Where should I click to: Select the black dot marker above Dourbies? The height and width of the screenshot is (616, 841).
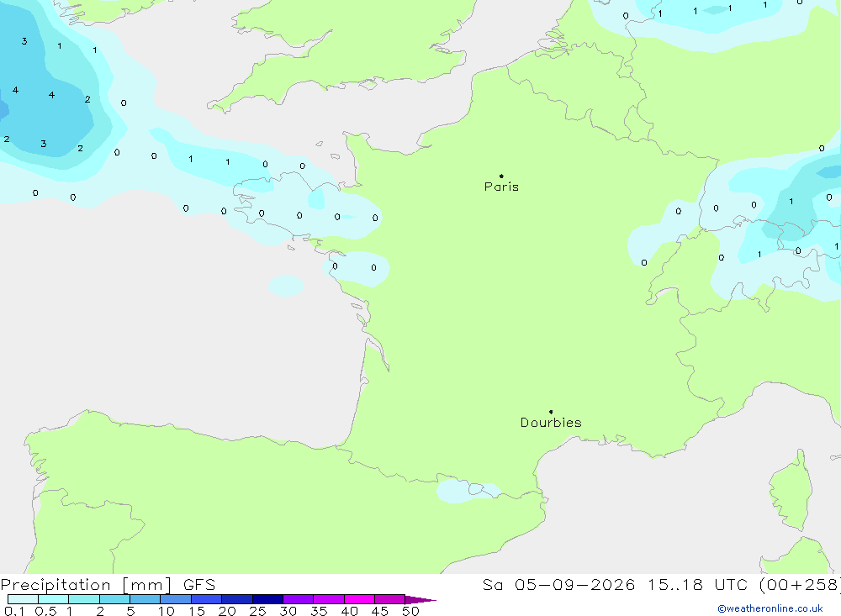551,412
